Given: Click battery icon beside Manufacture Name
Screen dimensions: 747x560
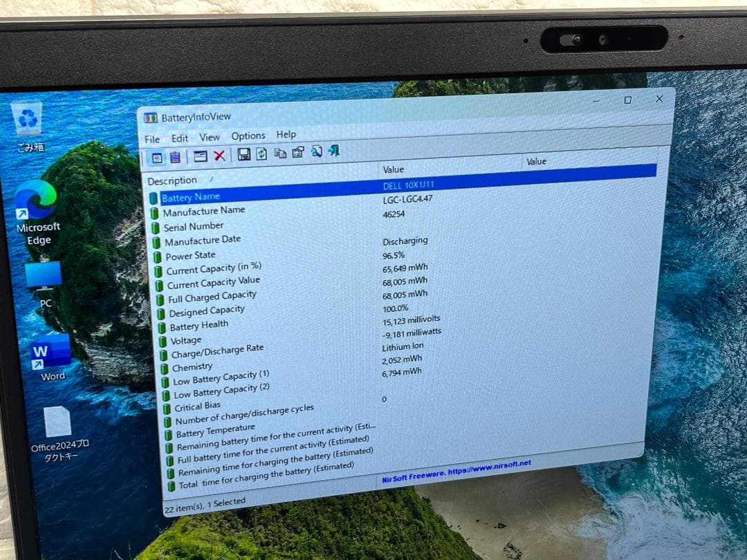Looking at the screenshot, I should [154, 214].
